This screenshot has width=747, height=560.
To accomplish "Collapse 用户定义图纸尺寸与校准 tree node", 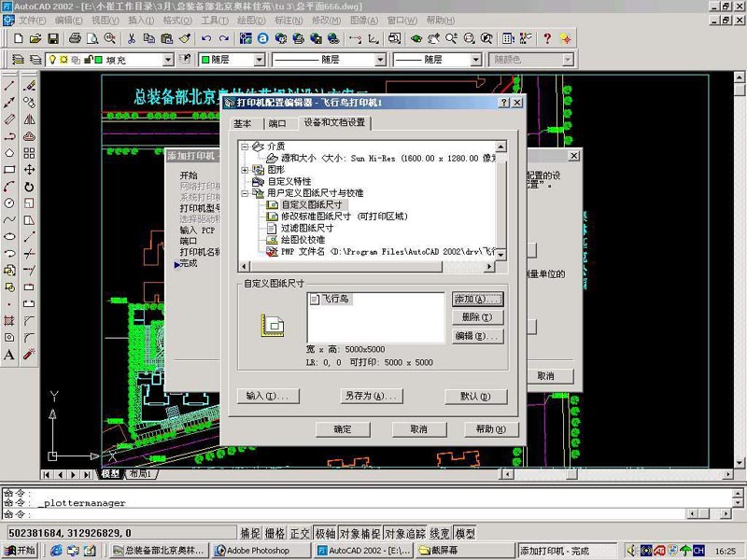I will pos(245,193).
